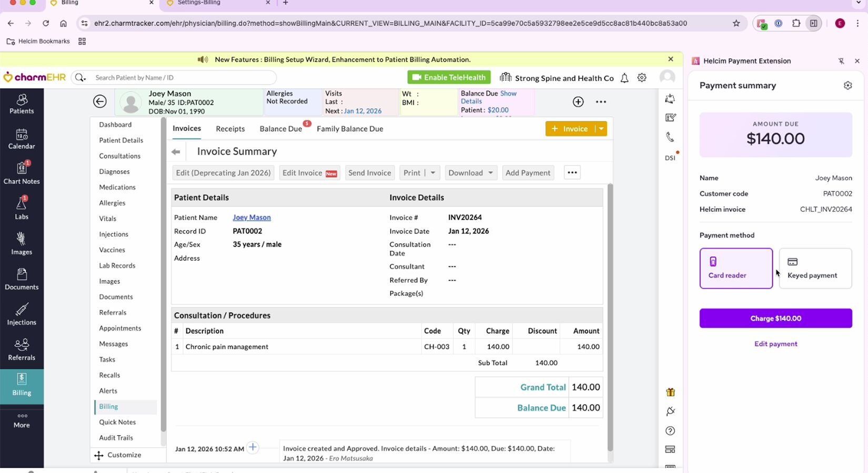Open the help question mark icon
This screenshot has height=473, width=868.
tap(670, 431)
